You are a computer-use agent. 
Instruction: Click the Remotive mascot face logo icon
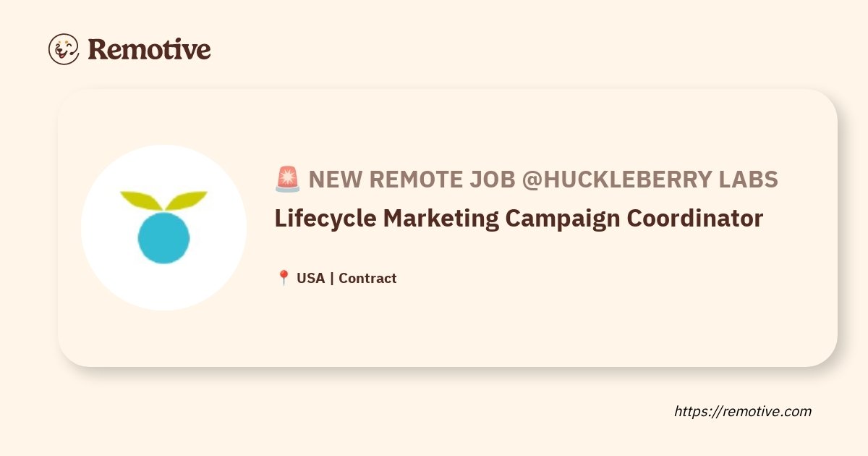tap(64, 49)
